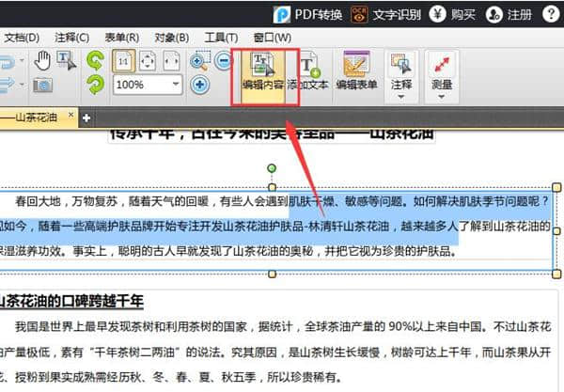Image resolution: width=564 pixels, height=392 pixels.
Task: Open the 文档(D) menu
Action: (x=22, y=38)
